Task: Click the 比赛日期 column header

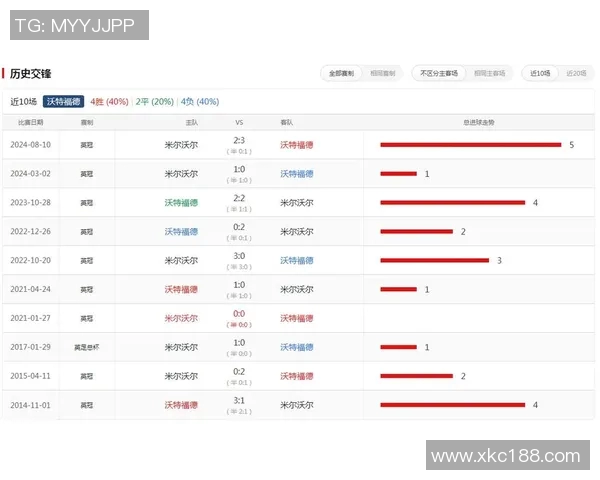Action: tap(30, 122)
